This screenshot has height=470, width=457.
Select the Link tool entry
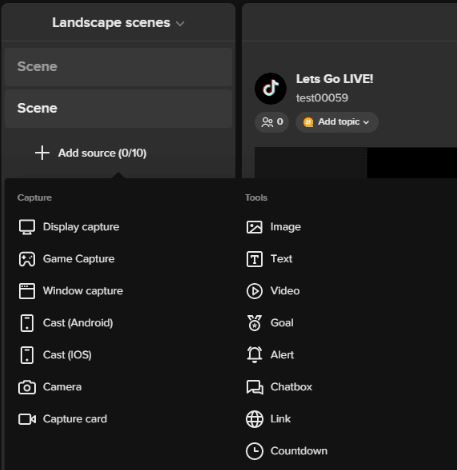click(x=268, y=419)
